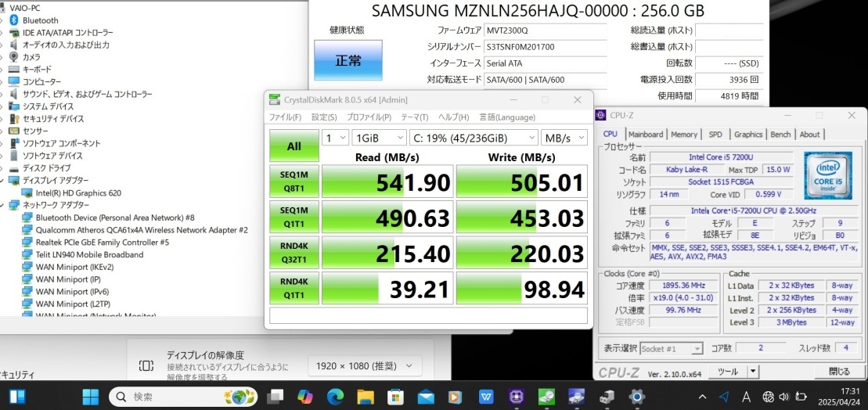
Task: Open the clock showing 17:31 2025/04/24
Action: 838,396
